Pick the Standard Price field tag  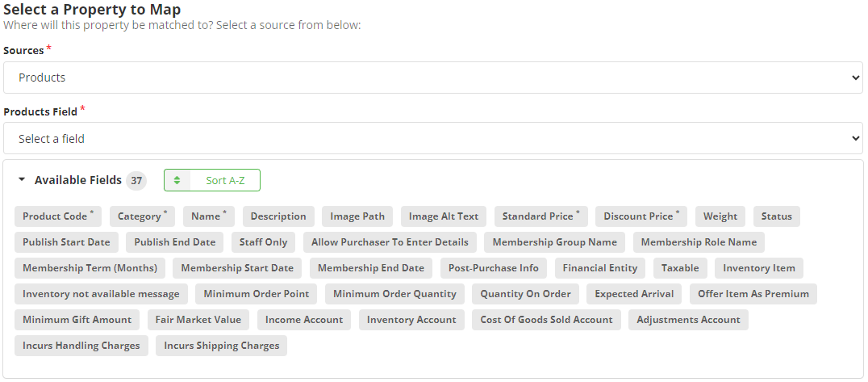click(540, 216)
